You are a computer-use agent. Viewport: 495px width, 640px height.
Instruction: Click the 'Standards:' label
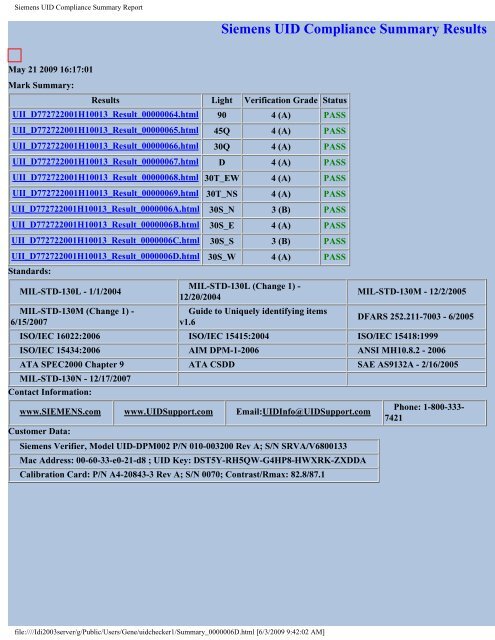point(29,271)
